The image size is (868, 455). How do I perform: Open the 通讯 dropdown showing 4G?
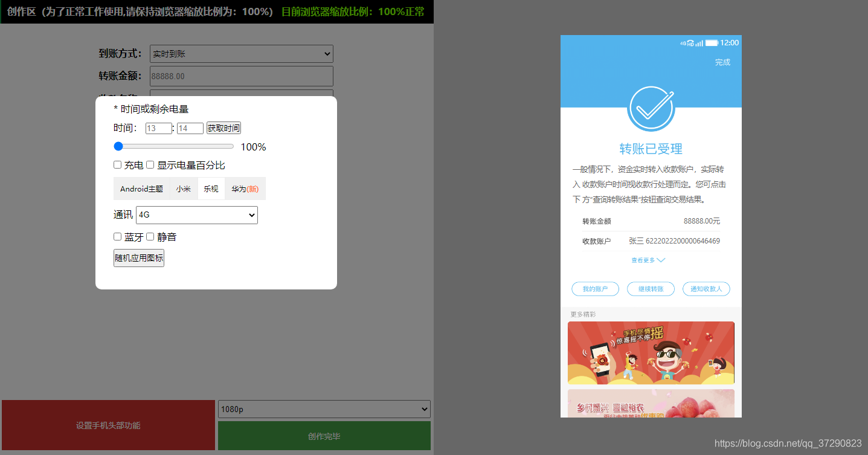pos(197,215)
